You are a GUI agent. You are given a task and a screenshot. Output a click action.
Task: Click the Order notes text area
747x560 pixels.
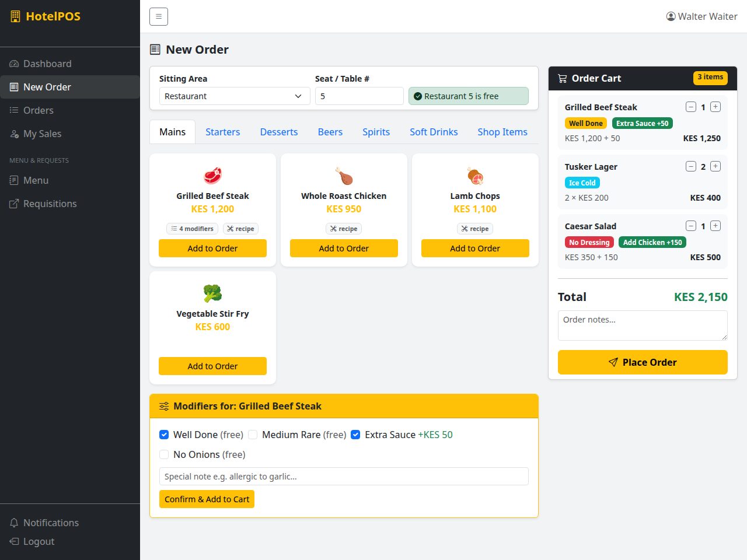point(643,325)
